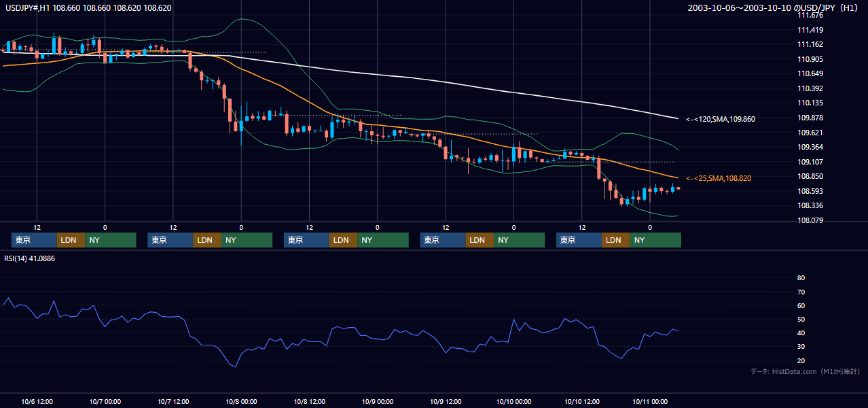Click the 10/9 12:00 time axis label
This screenshot has height=408, width=868.
coord(446,401)
